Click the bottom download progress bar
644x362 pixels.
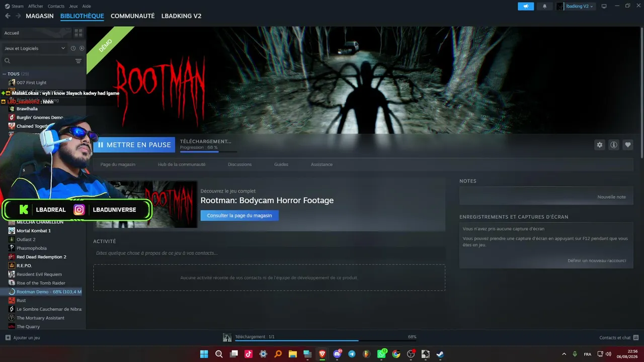click(326, 341)
